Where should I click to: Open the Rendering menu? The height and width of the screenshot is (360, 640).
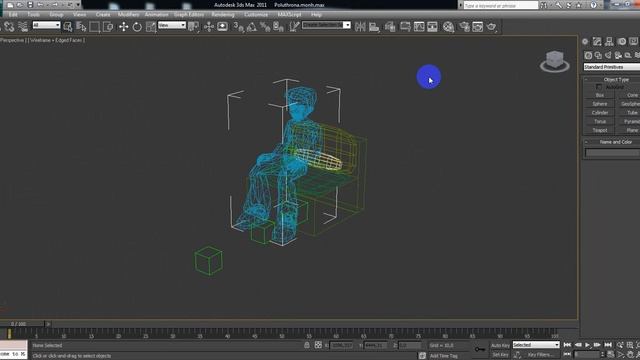pos(223,15)
